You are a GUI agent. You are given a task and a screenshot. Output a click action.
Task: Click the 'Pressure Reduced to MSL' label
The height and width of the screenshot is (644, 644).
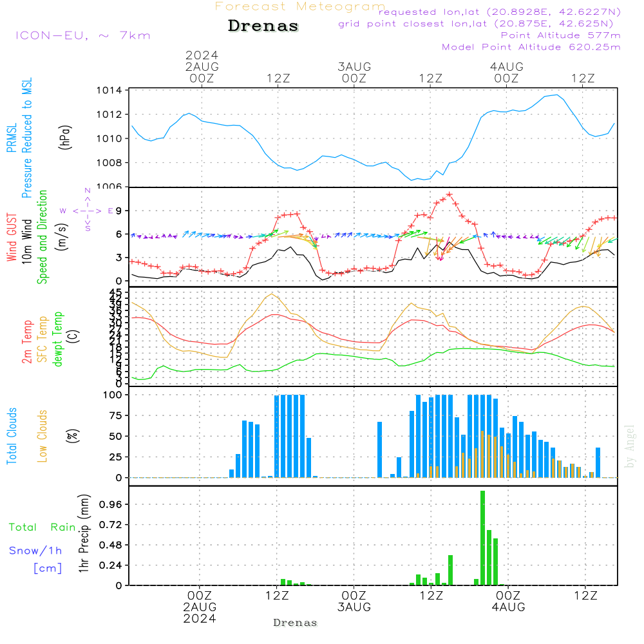26,138
